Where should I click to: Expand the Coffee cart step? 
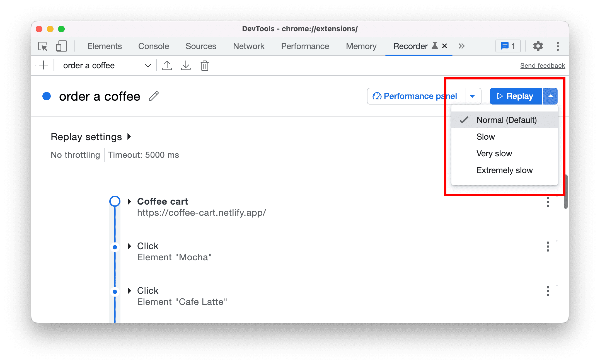point(129,201)
